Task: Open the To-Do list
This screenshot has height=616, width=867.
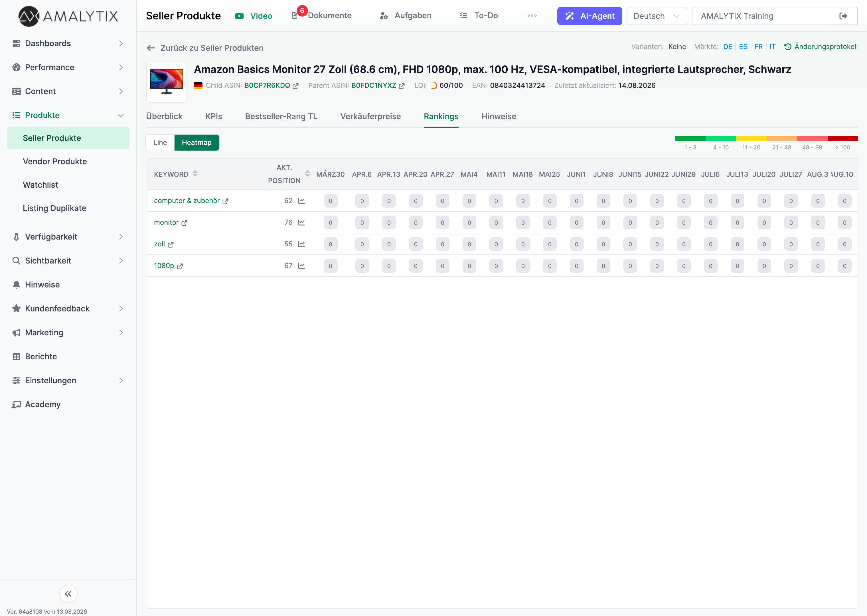Action: 479,16
